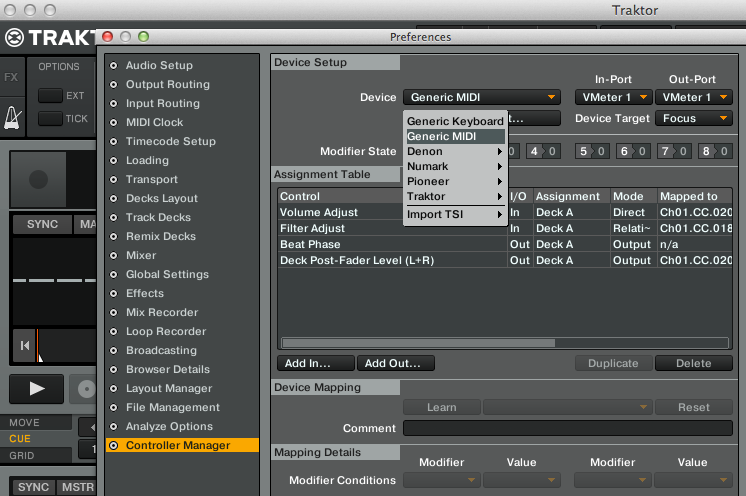
Task: Expand the Pioneer submenu
Action: point(455,181)
